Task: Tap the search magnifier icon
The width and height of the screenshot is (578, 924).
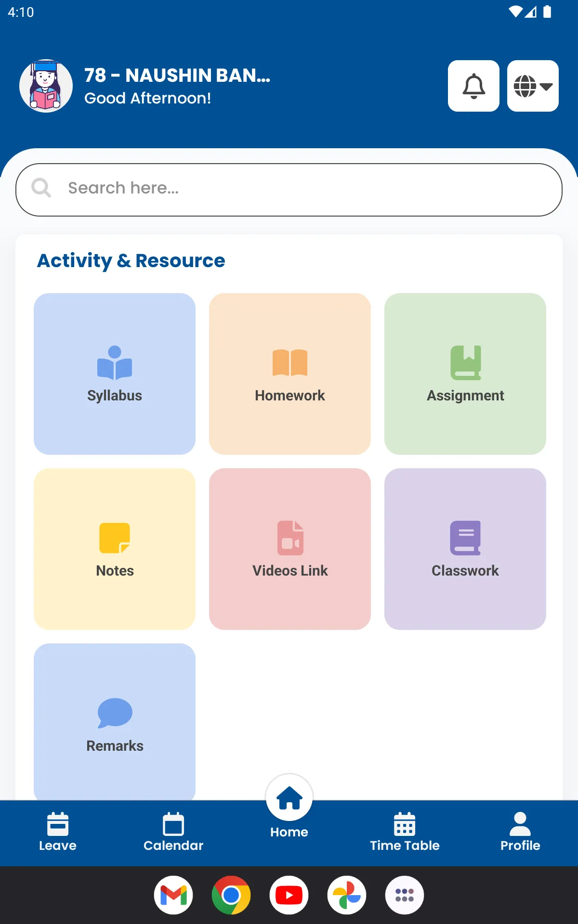Action: click(41, 188)
